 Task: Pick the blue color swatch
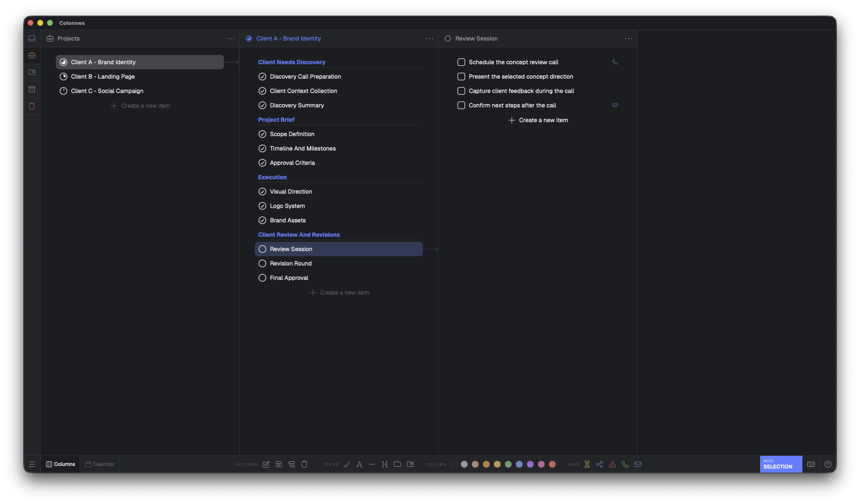[519, 464]
